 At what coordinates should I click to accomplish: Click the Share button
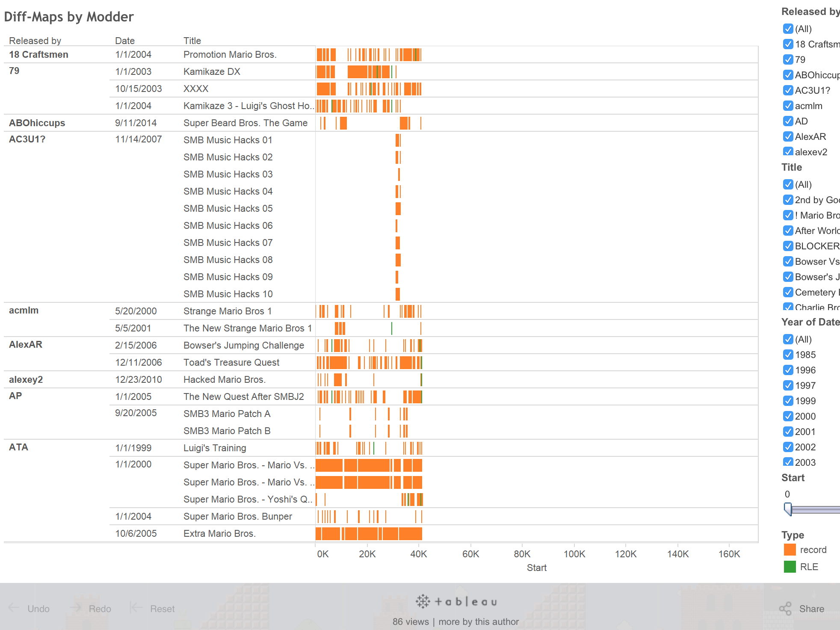(802, 608)
